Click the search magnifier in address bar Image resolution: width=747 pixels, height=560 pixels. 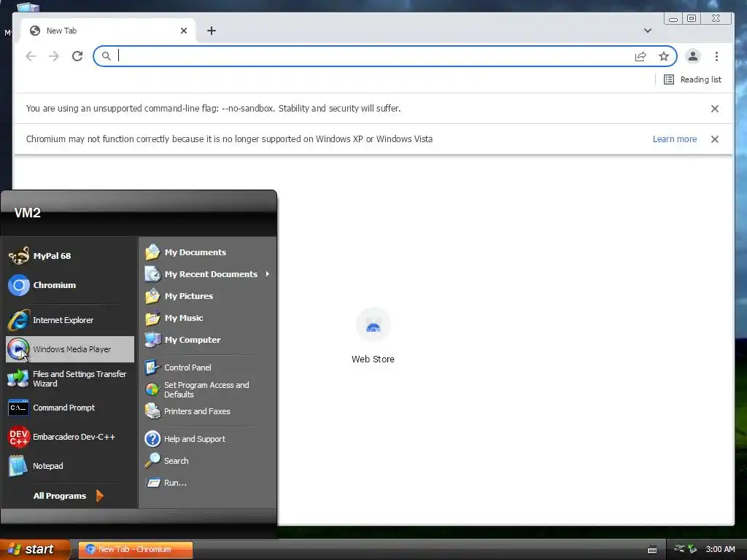coord(107,56)
